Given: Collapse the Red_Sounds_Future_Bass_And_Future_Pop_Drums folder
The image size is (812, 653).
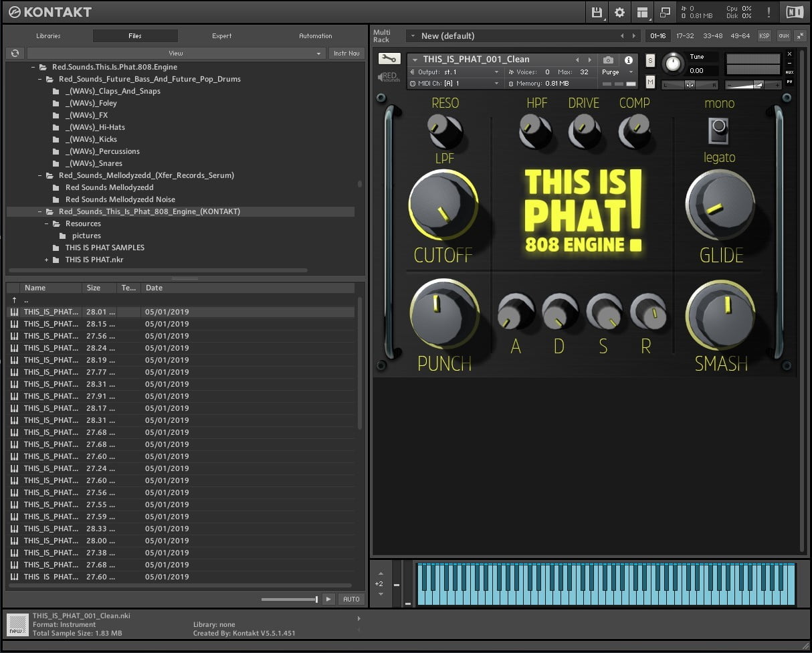Looking at the screenshot, I should 39,79.
